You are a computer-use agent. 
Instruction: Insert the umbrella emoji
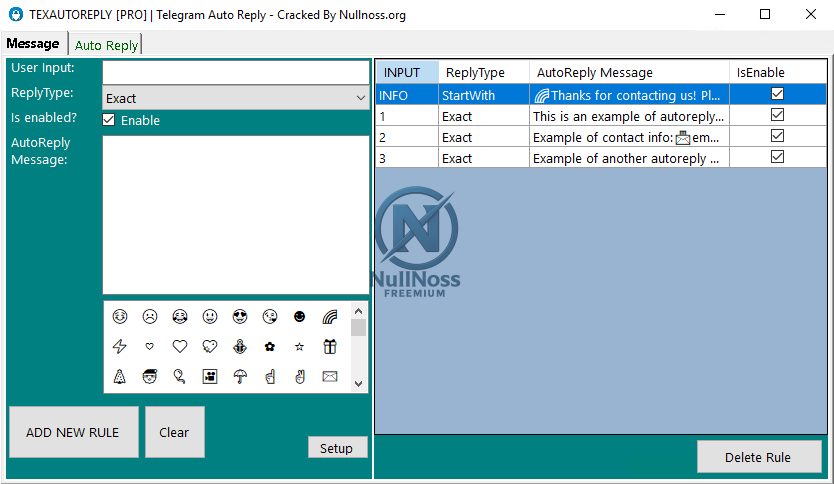click(x=240, y=377)
